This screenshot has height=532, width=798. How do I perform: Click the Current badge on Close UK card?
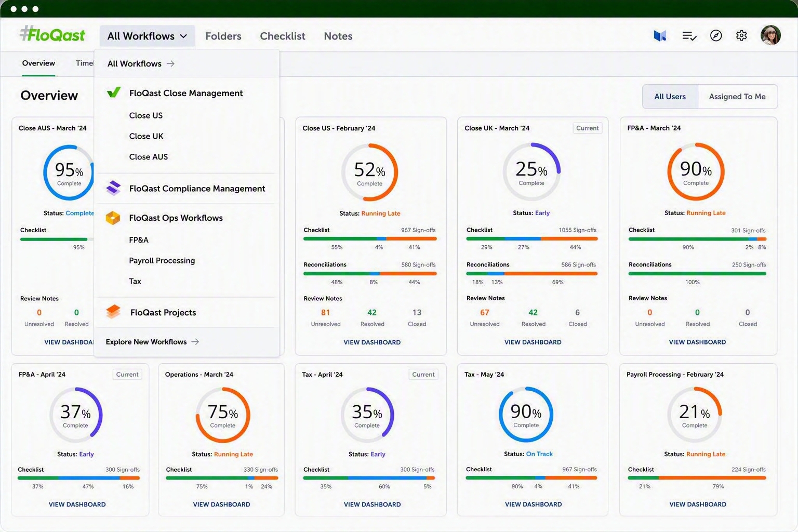pyautogui.click(x=588, y=128)
